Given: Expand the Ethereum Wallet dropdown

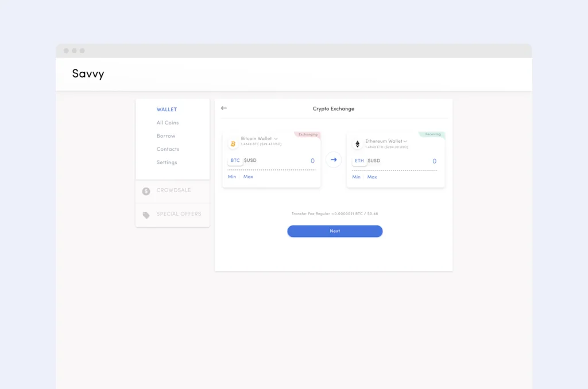Looking at the screenshot, I should point(405,141).
